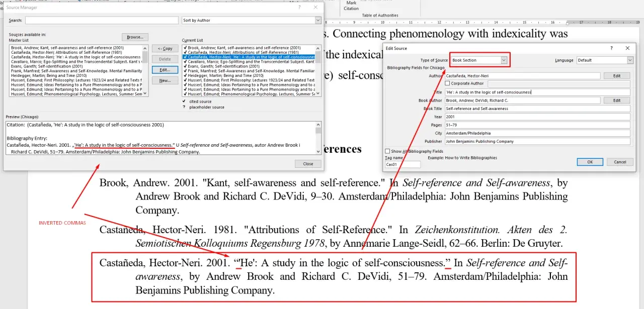
Task: Click the Master List scrollbar down arrow
Action: pos(145,93)
